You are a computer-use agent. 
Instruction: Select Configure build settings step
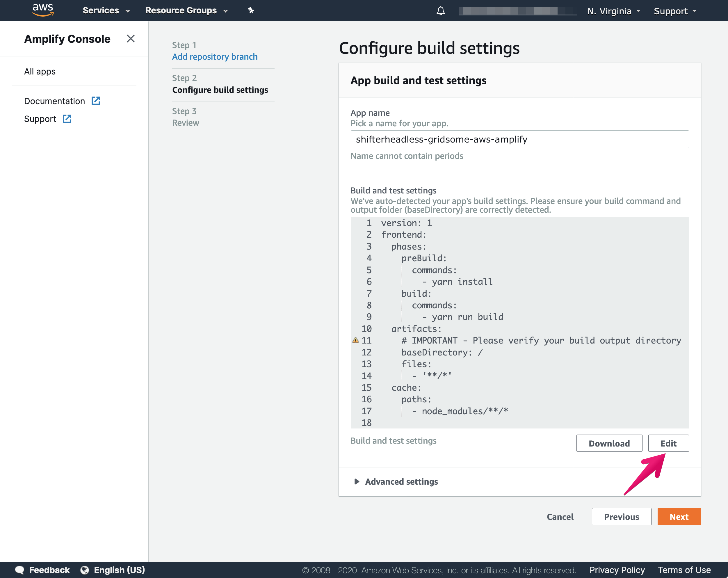pos(220,90)
